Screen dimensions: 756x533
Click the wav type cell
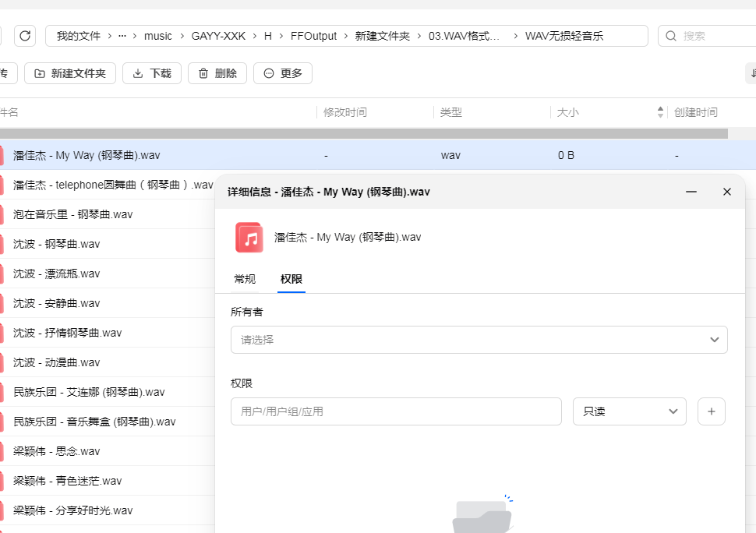[x=450, y=155]
